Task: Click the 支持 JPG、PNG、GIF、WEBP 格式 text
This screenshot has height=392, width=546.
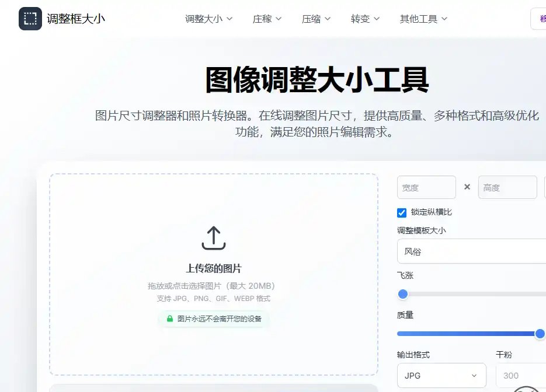Action: click(214, 299)
